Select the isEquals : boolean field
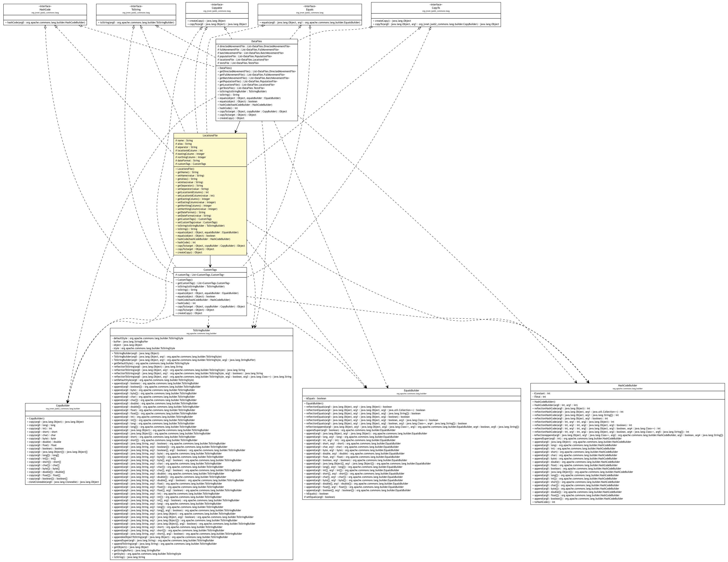The width and height of the screenshot is (728, 562). (x=315, y=398)
